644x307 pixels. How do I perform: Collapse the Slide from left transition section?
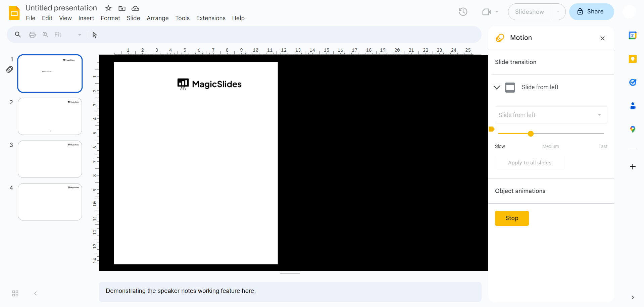click(497, 87)
